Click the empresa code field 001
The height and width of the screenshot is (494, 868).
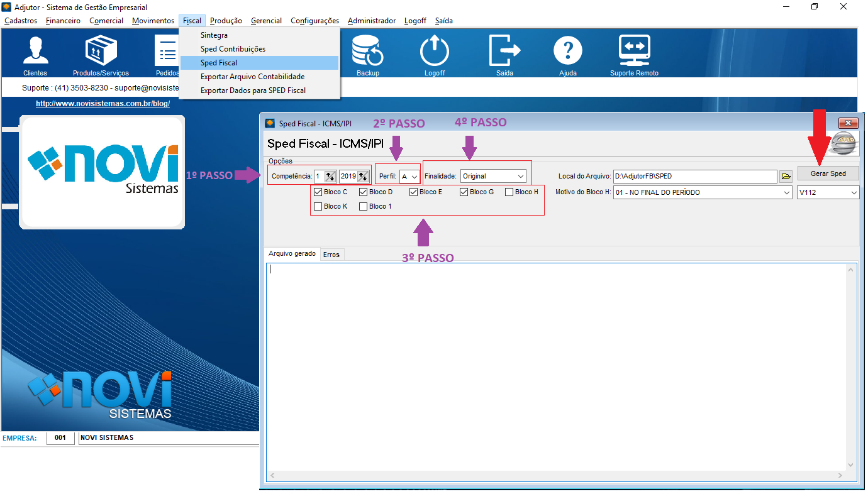(x=60, y=438)
